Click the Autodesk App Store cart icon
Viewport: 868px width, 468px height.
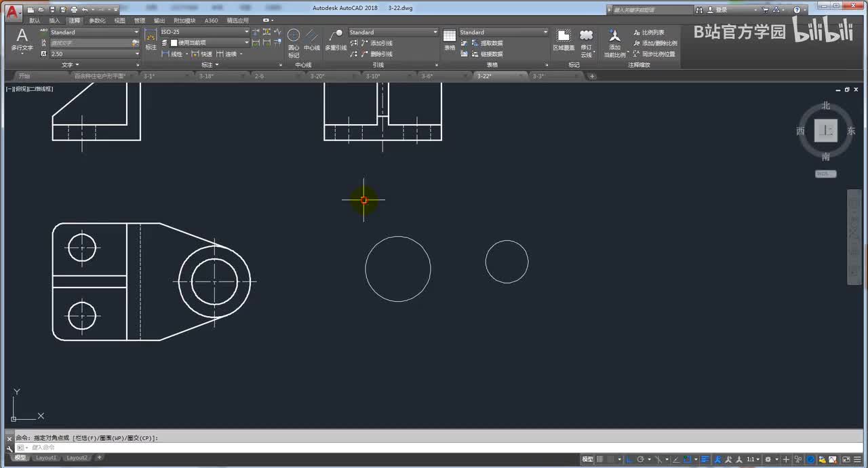coord(766,10)
